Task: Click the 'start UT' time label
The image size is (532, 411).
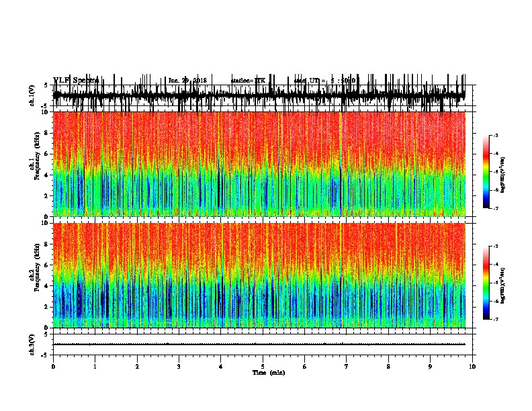Action: pyautogui.click(x=324, y=81)
